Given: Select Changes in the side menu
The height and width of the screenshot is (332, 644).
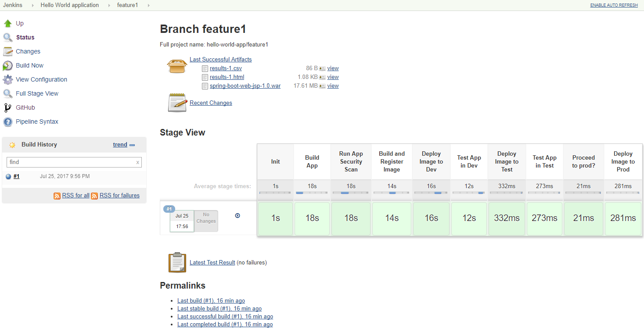Looking at the screenshot, I should (x=28, y=51).
